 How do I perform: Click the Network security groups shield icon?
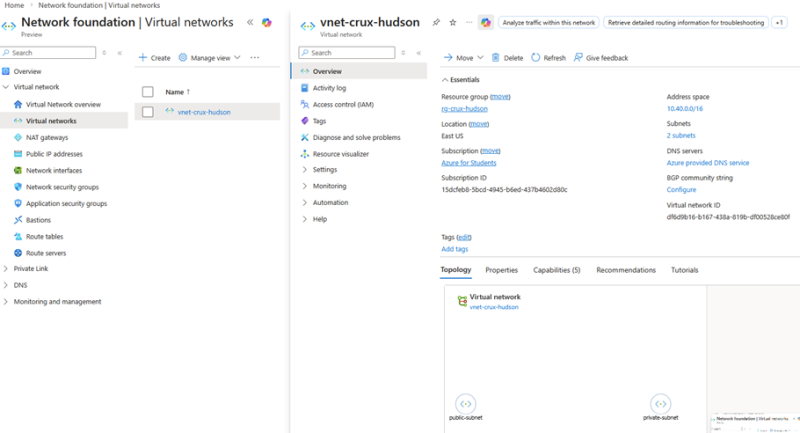point(18,187)
